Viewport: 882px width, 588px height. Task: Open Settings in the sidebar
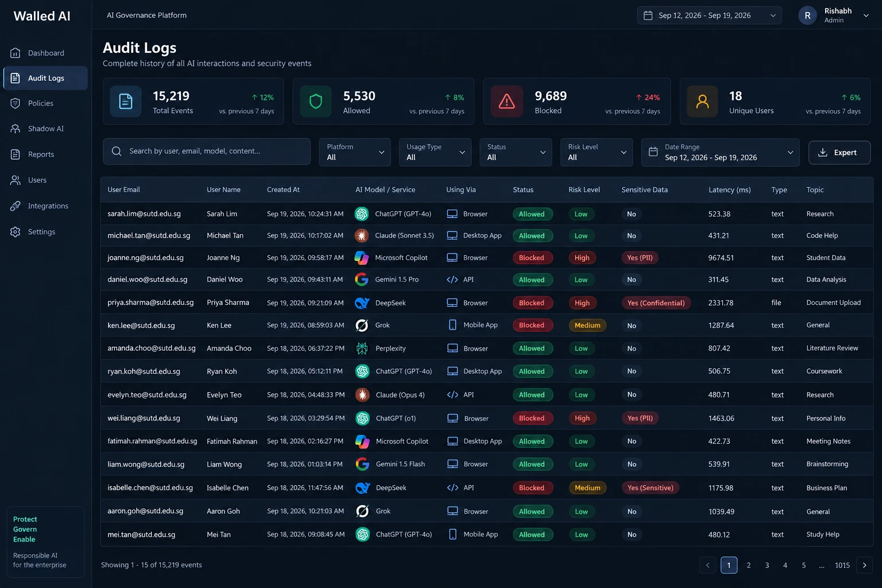click(45, 232)
